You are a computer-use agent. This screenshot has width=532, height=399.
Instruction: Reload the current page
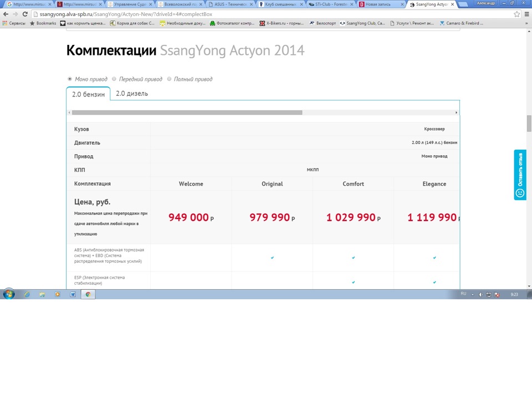coord(25,14)
